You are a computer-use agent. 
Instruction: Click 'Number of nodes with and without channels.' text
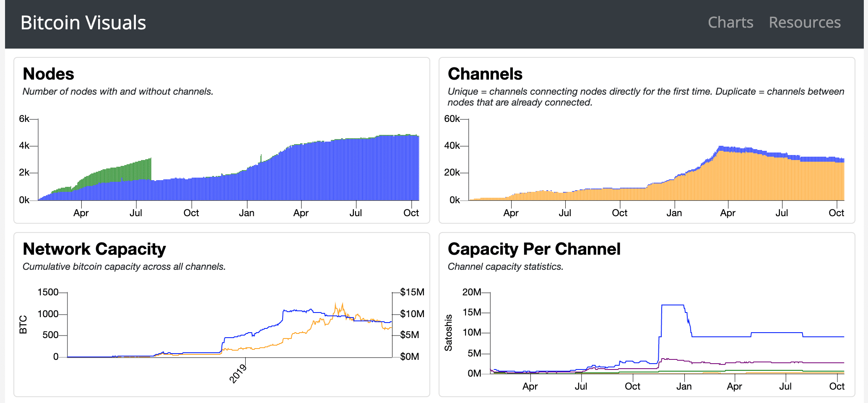click(118, 91)
